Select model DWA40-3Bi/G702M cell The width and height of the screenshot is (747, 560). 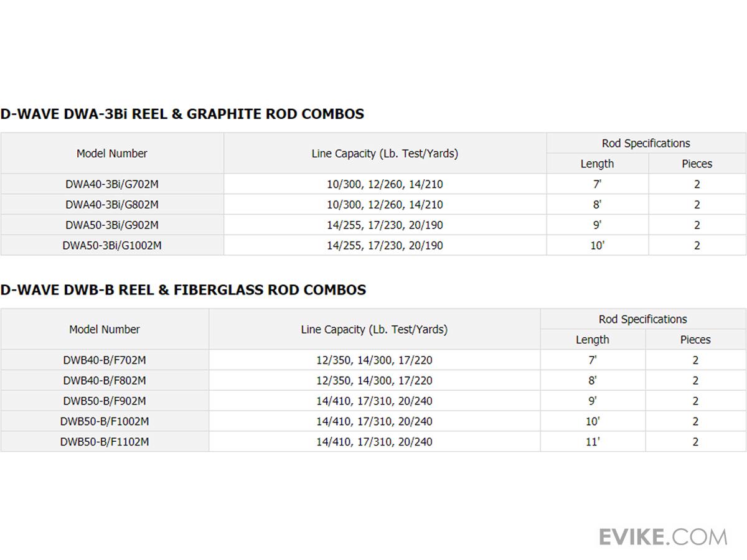pyautogui.click(x=112, y=184)
